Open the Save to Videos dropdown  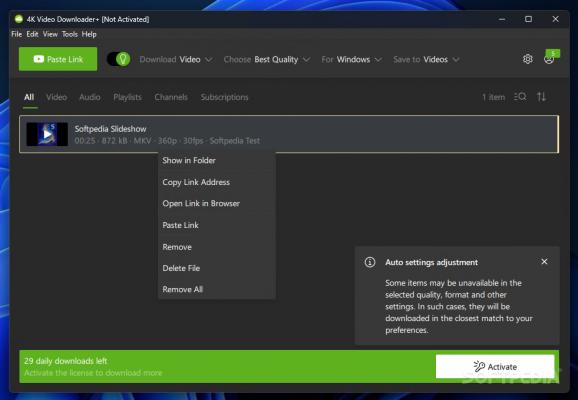coord(426,59)
